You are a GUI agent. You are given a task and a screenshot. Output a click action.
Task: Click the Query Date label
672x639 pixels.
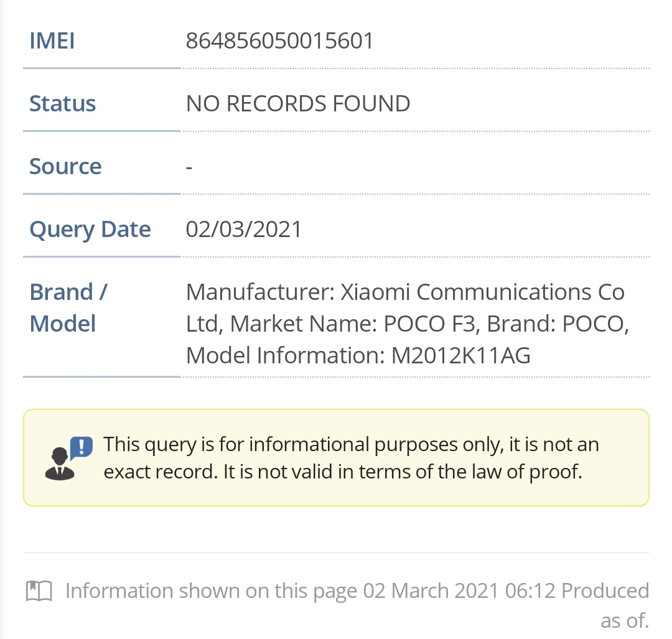pos(90,230)
